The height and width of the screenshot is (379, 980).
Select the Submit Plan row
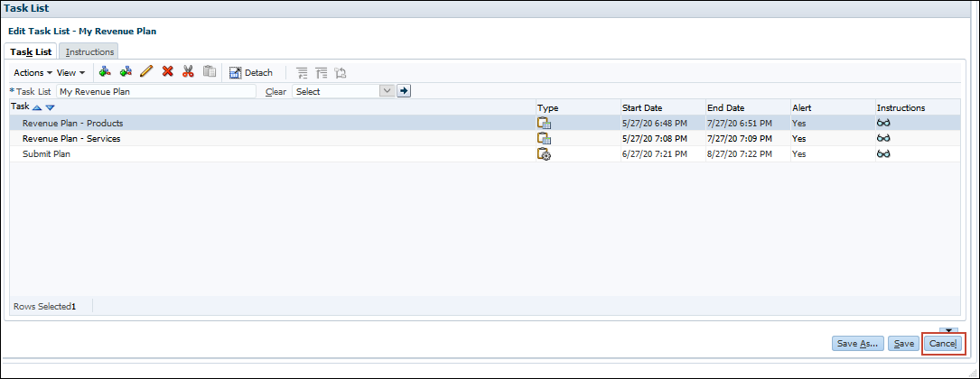coord(485,154)
